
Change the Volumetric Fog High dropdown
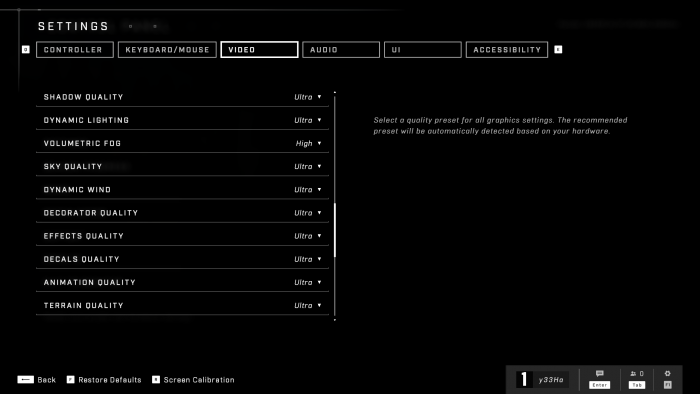tap(308, 143)
